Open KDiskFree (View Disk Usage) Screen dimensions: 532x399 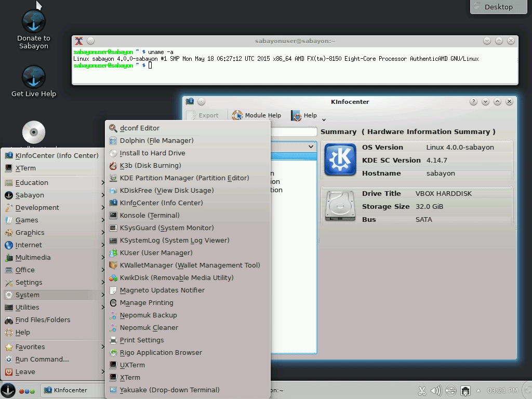[188, 190]
